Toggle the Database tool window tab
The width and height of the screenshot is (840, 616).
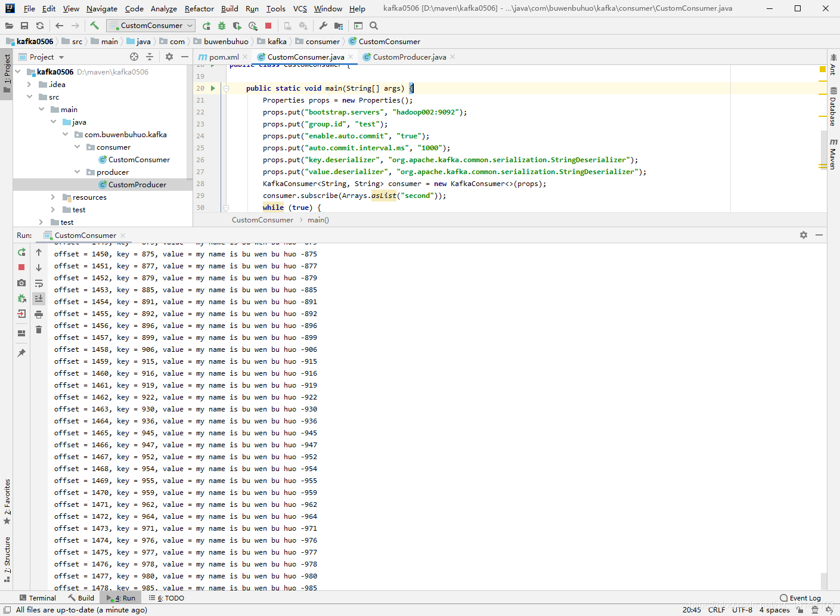pos(833,107)
